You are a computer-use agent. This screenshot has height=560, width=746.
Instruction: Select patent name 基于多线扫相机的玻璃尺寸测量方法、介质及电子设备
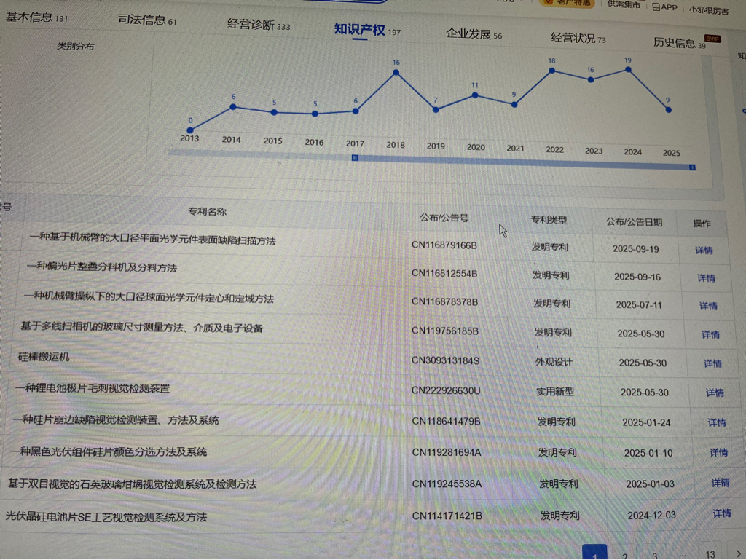tap(142, 328)
